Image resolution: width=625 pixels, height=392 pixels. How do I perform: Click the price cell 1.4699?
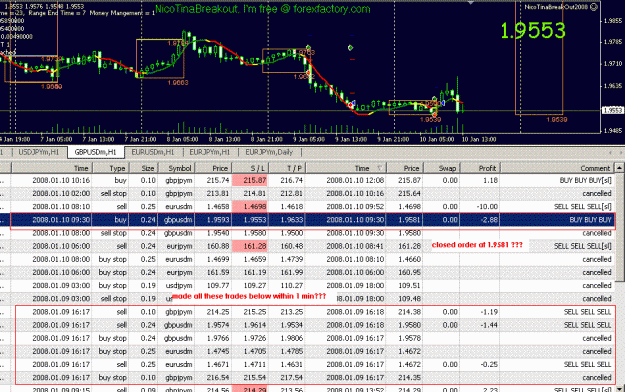click(218, 259)
